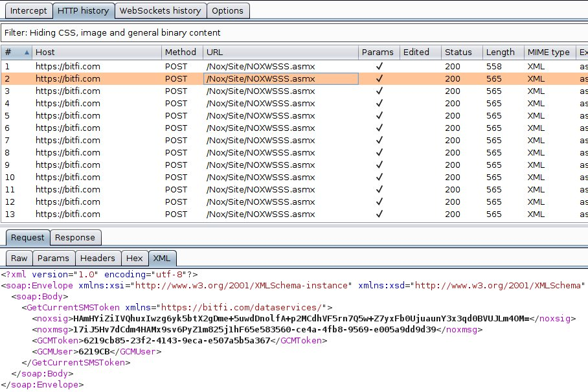Switch the request view to Raw
Viewport: 588px width, 392px height.
point(19,258)
